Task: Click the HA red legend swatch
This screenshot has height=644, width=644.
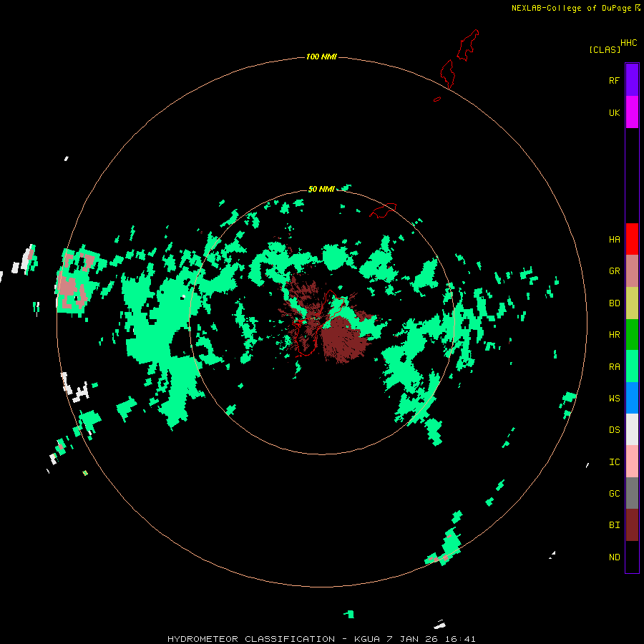Action: (x=632, y=239)
